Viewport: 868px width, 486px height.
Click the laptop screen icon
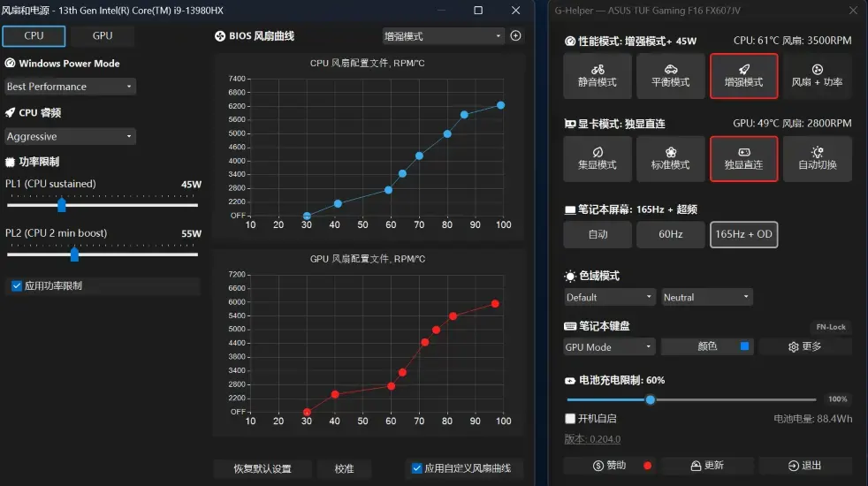[x=569, y=209]
